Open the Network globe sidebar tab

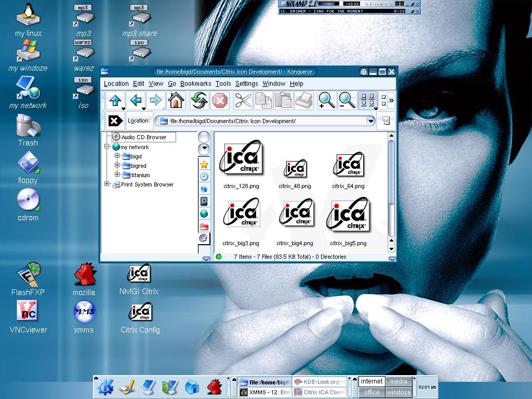click(204, 214)
